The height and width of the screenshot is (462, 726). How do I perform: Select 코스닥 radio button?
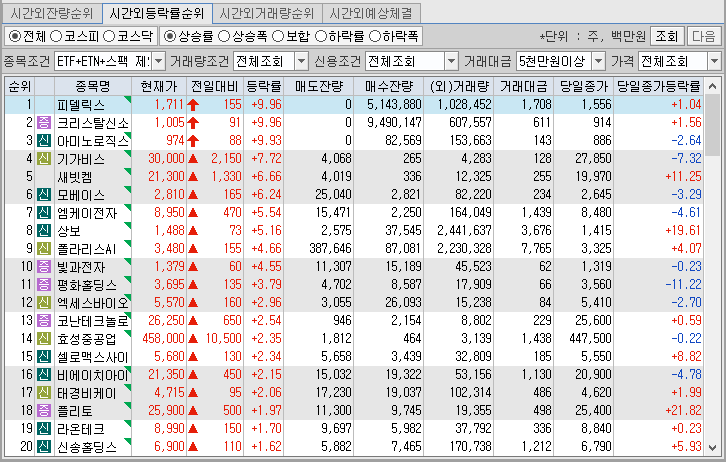point(109,36)
